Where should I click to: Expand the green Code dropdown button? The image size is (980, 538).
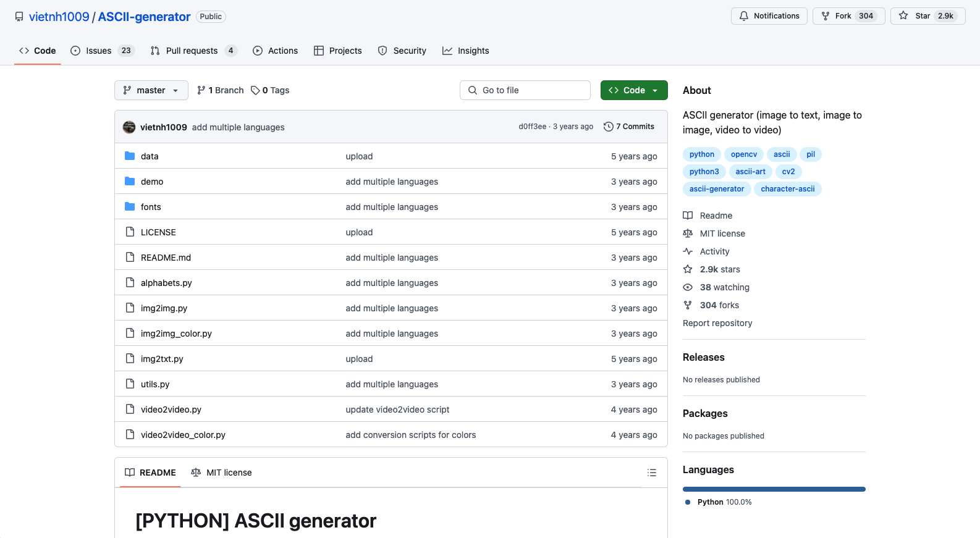634,90
